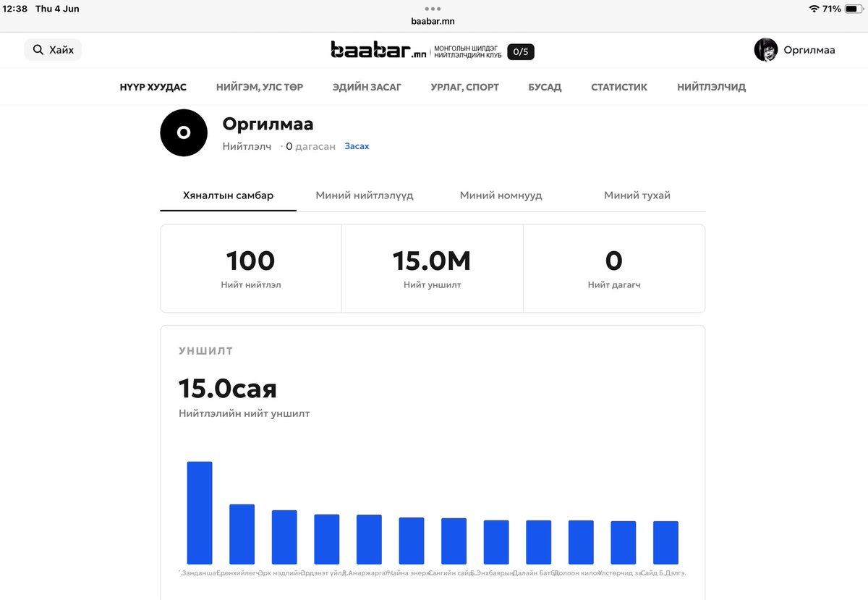Open СТАТИСТИК menu item
868x600 pixels.
coord(619,87)
